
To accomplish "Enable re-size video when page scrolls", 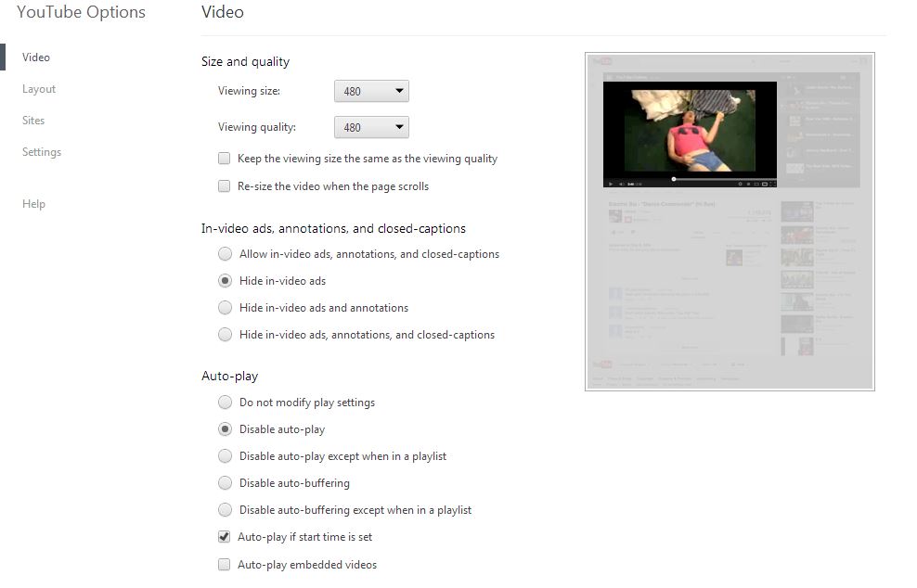I will click(224, 186).
